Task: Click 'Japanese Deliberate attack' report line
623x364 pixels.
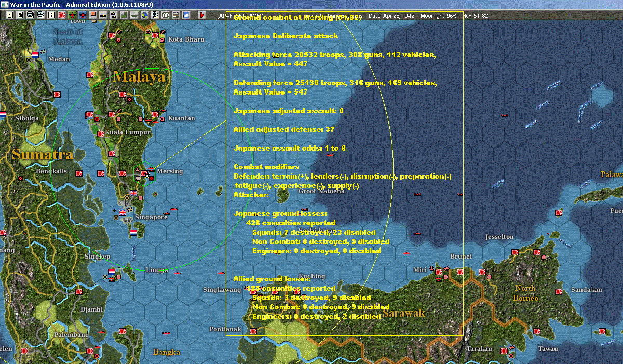Action: point(286,36)
